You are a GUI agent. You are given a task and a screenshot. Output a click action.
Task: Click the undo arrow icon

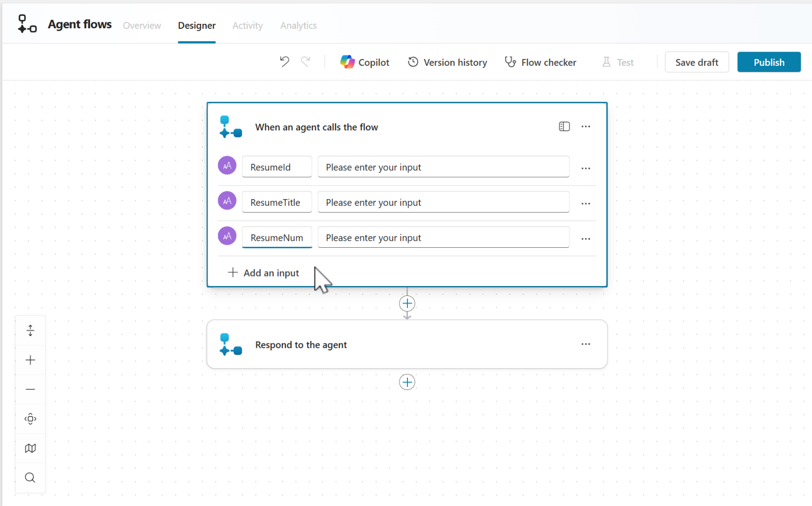(x=284, y=62)
